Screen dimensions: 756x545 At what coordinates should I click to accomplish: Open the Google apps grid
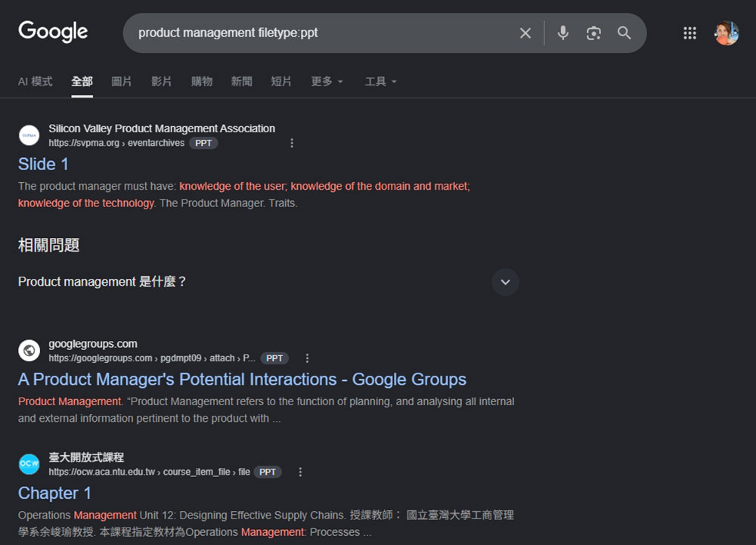click(689, 33)
